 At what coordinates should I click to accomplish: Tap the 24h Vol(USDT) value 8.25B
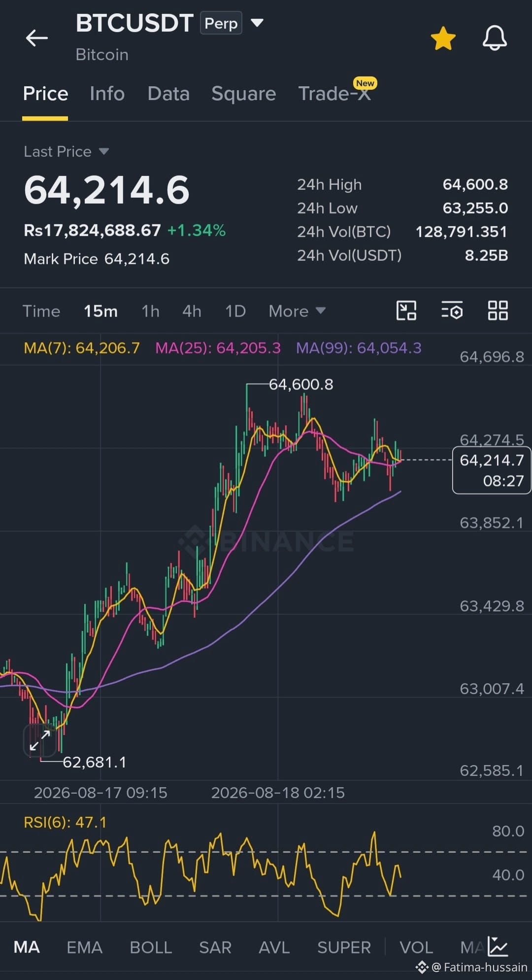486,255
